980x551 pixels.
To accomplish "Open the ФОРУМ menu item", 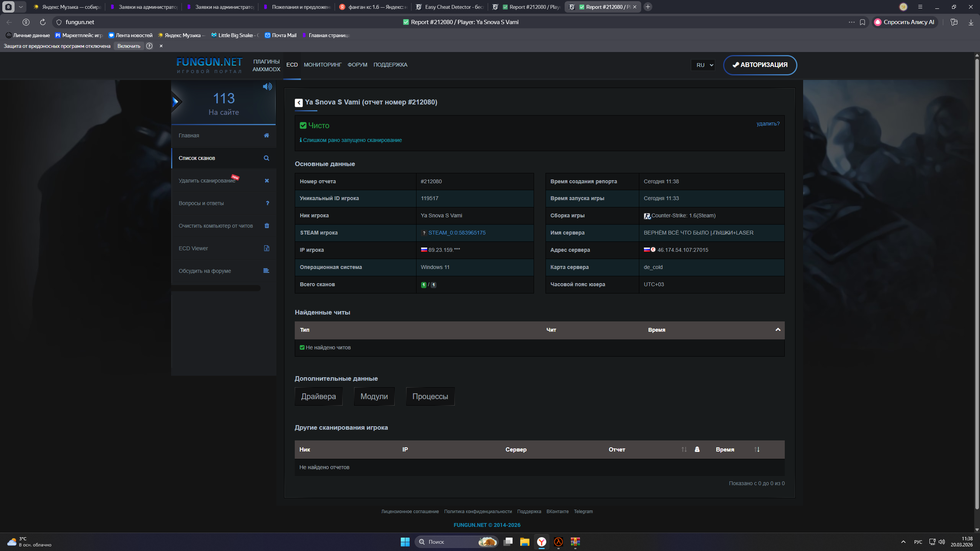I will coord(357,65).
